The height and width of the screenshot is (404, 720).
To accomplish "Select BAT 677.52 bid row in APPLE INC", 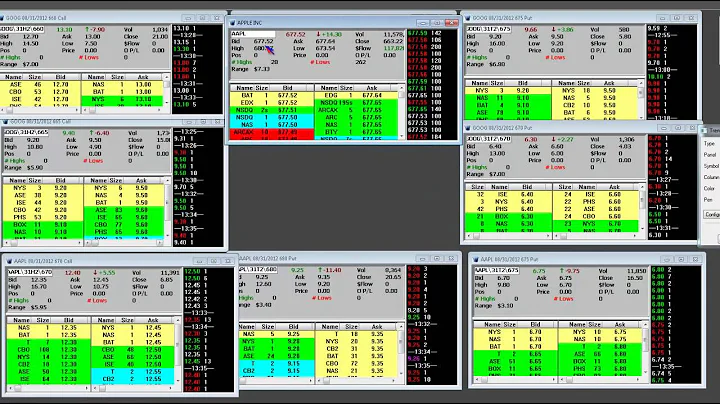I will coord(272,95).
